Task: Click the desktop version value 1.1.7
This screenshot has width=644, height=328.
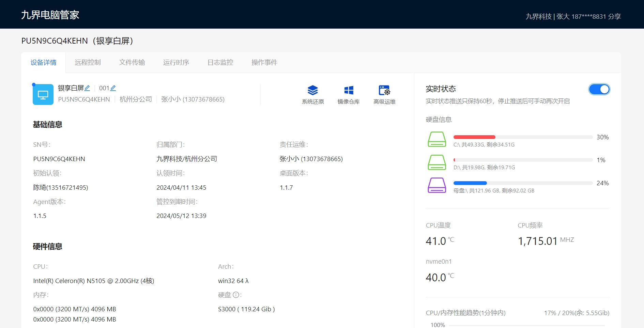Action: coord(286,188)
